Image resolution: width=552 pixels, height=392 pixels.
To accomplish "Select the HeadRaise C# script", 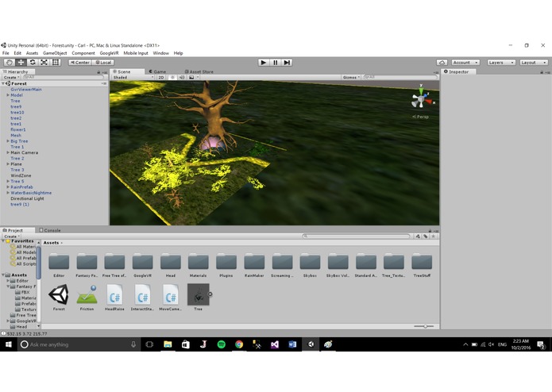I will [x=114, y=298].
